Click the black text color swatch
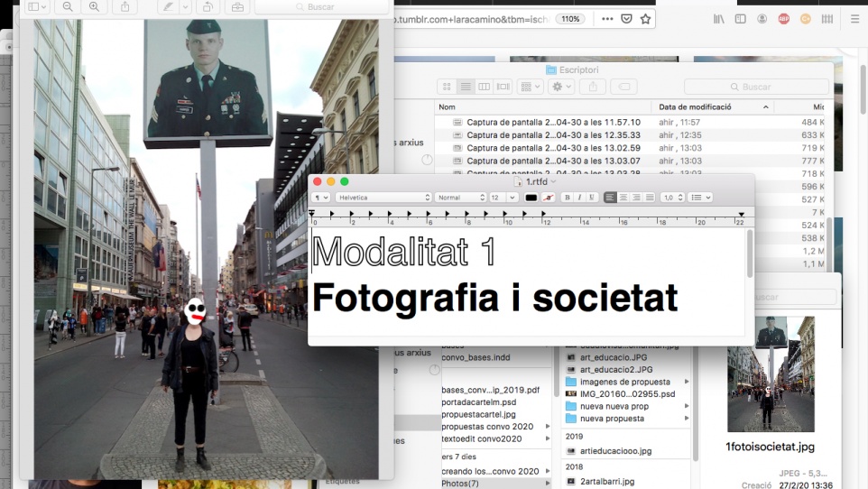The image size is (868, 489). pyautogui.click(x=531, y=198)
